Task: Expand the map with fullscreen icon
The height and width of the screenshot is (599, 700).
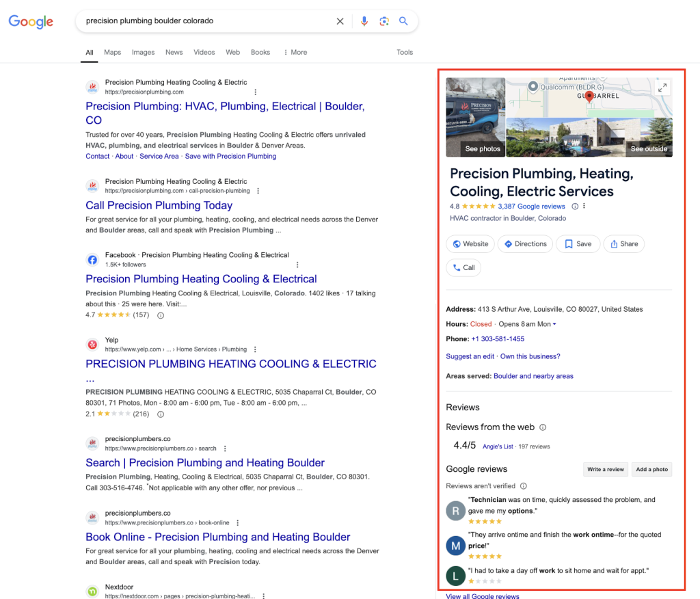Action: click(x=662, y=88)
